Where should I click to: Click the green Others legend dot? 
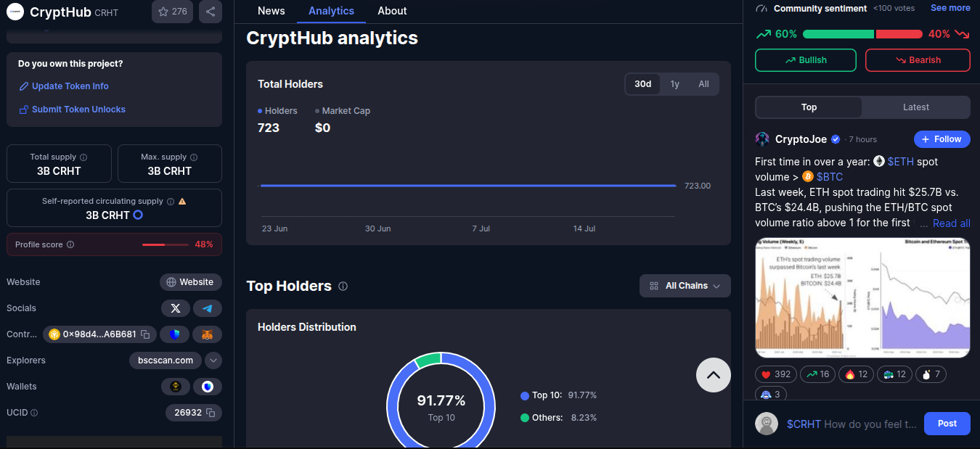click(525, 418)
